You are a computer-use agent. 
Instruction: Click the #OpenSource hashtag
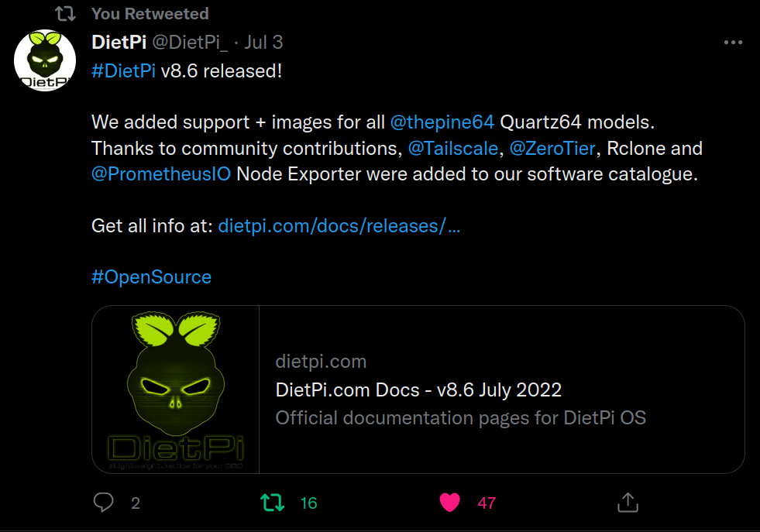tap(151, 277)
